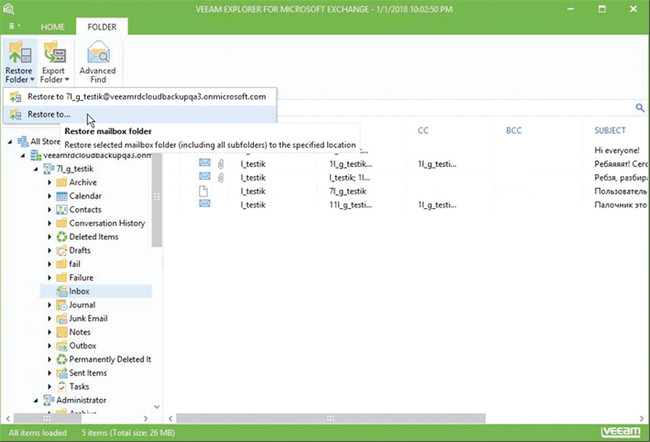Select the Failure folder icon
Viewport: 650px width, 442px height.
(x=61, y=277)
